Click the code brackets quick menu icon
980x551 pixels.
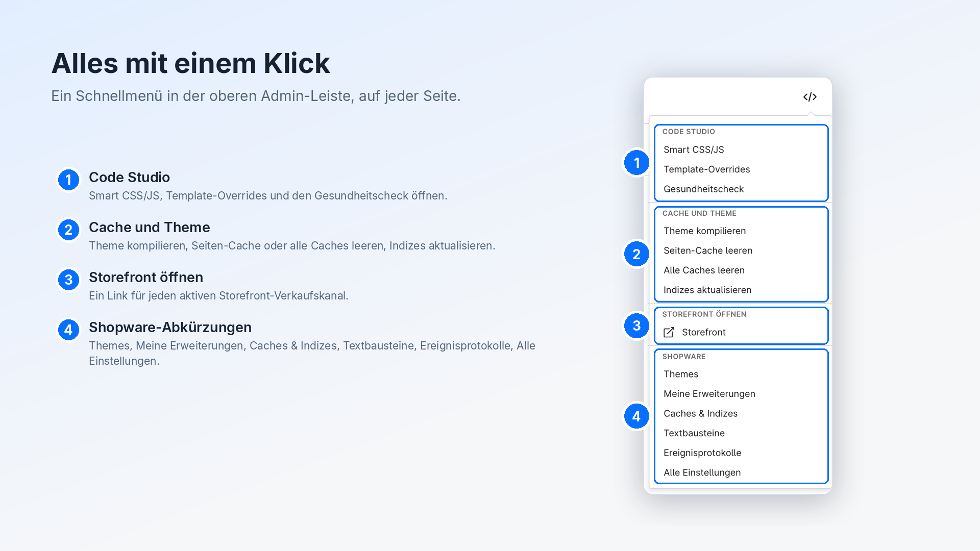(x=810, y=97)
